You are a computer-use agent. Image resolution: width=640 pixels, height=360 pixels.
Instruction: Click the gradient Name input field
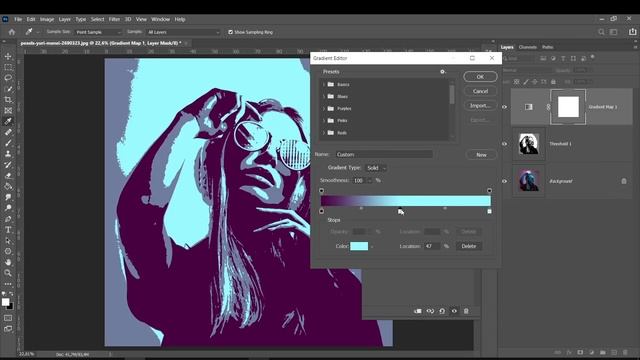tap(384, 154)
